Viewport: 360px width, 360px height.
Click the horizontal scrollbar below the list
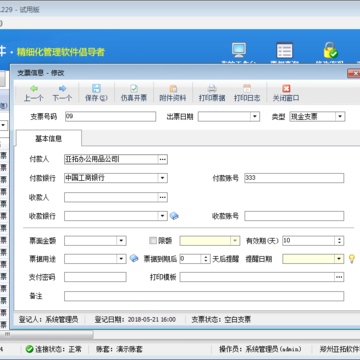click(x=47, y=334)
